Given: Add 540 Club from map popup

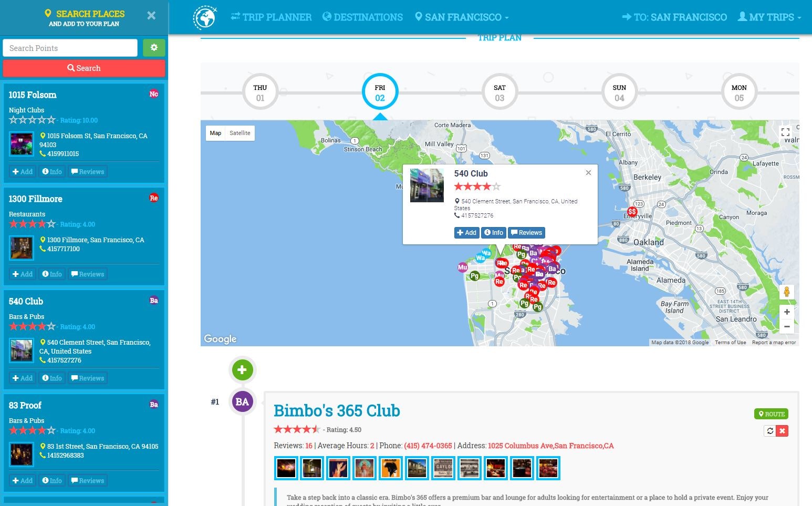Looking at the screenshot, I should tap(466, 233).
